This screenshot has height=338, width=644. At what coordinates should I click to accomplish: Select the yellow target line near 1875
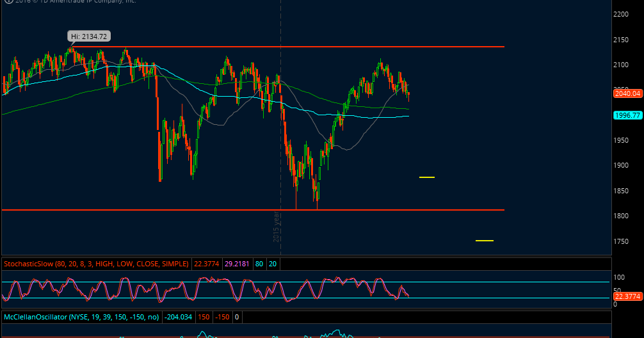(427, 177)
